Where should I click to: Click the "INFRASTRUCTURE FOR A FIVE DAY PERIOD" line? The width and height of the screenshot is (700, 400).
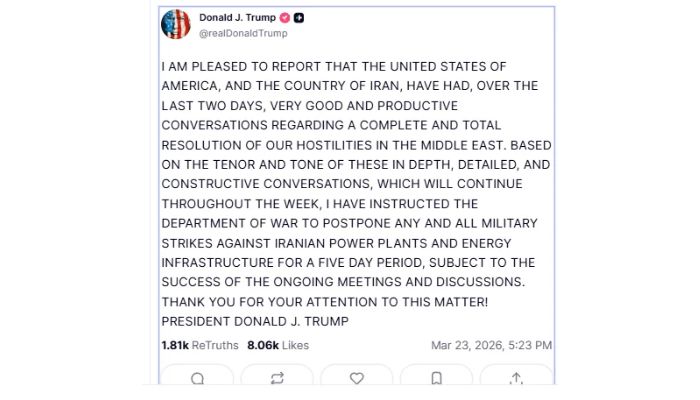(348, 262)
